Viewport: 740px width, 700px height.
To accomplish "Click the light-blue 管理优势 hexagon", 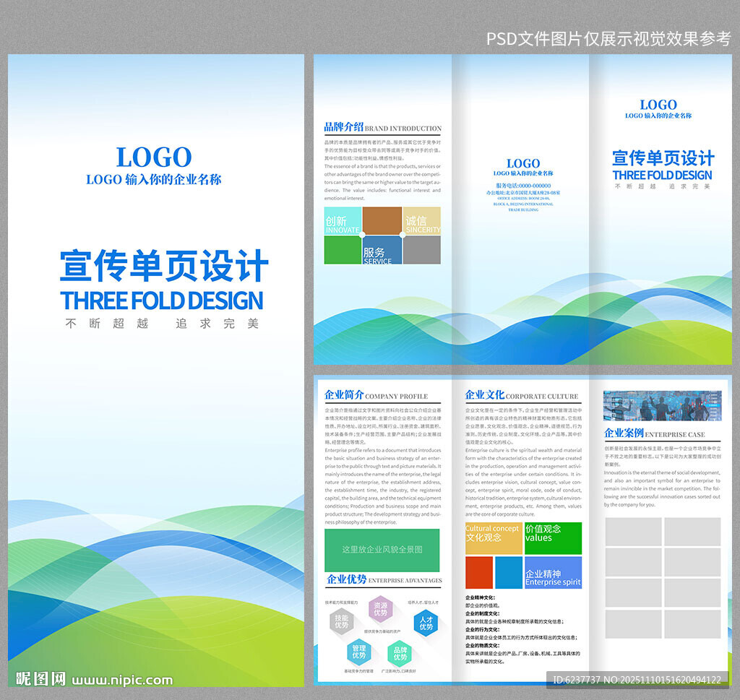I will tap(358, 652).
